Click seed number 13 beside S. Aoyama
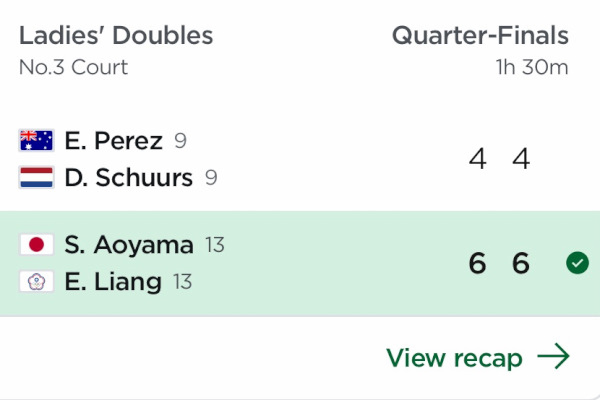Screen dimensions: 600x400 pyautogui.click(x=215, y=245)
